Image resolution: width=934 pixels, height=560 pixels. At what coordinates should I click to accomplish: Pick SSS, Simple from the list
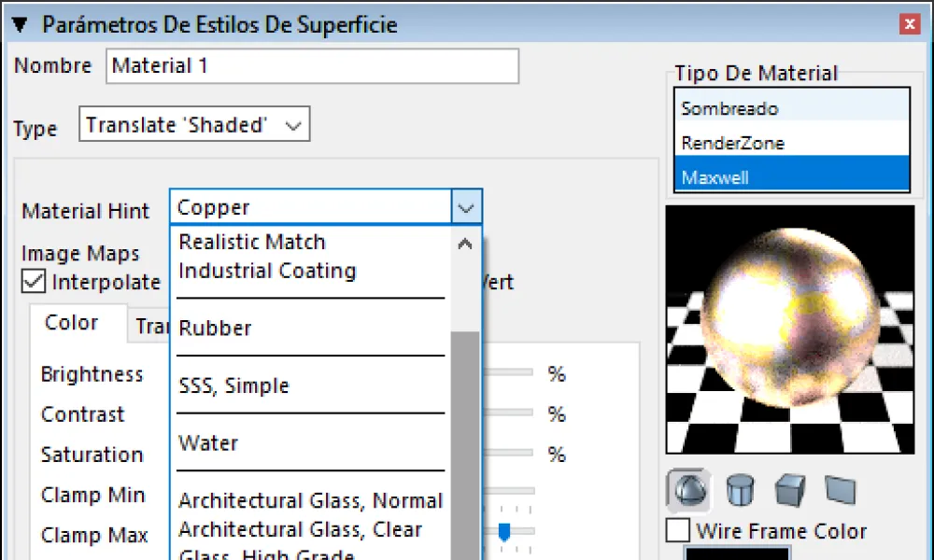pyautogui.click(x=233, y=386)
